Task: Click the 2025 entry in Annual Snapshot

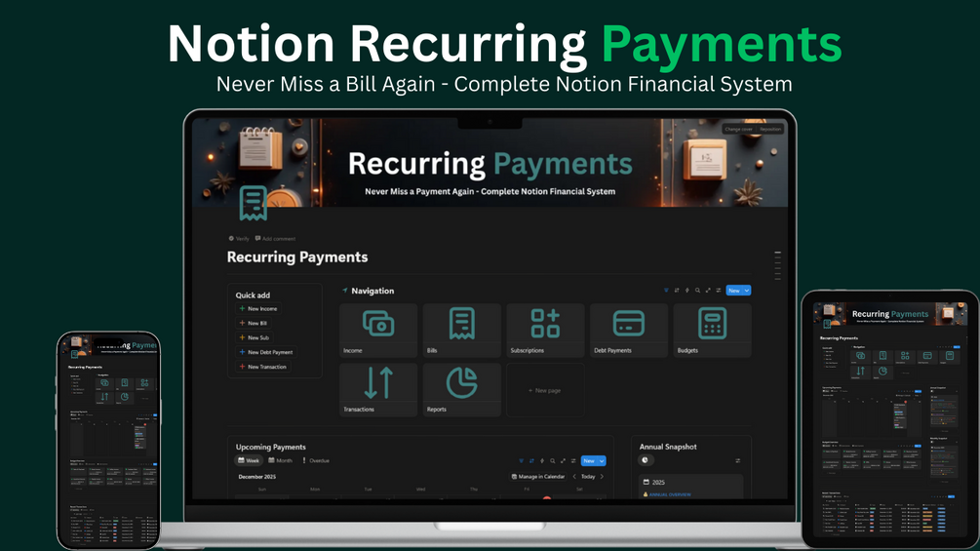Action: point(654,483)
